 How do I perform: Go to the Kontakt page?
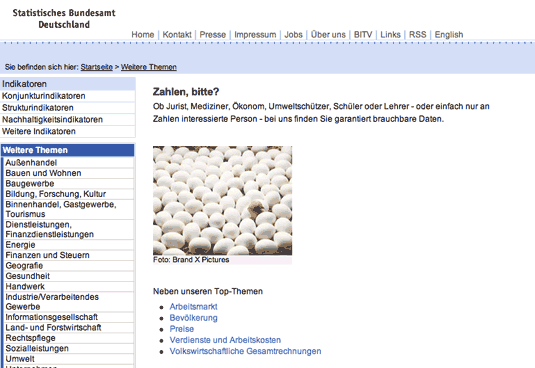177,35
